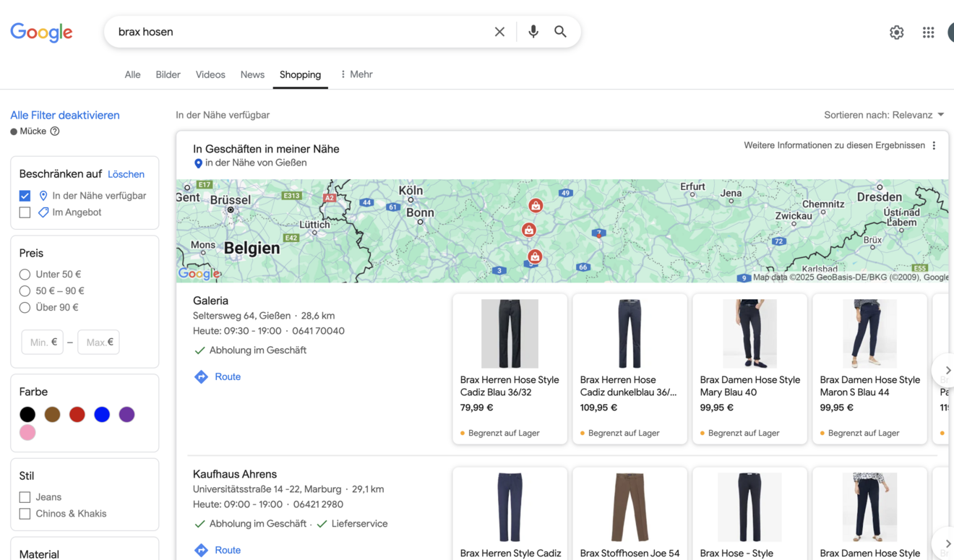The image size is (954, 560).
Task: Click the Löschen link in Beschränken auf
Action: coord(126,174)
